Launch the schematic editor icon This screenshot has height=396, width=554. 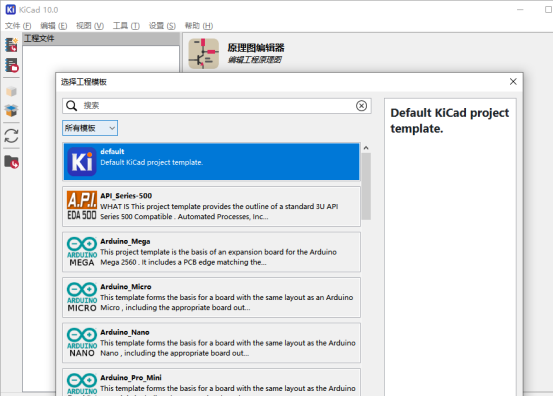pyautogui.click(x=204, y=53)
